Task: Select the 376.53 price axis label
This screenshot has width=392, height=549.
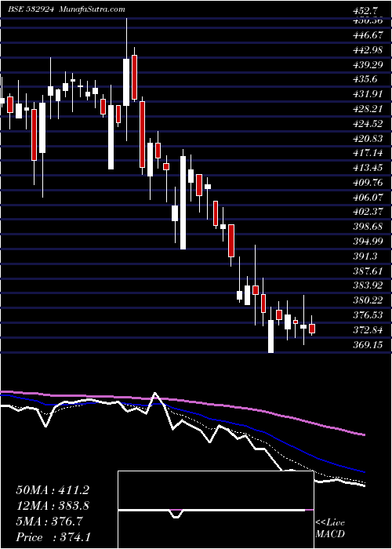Action: (x=367, y=315)
